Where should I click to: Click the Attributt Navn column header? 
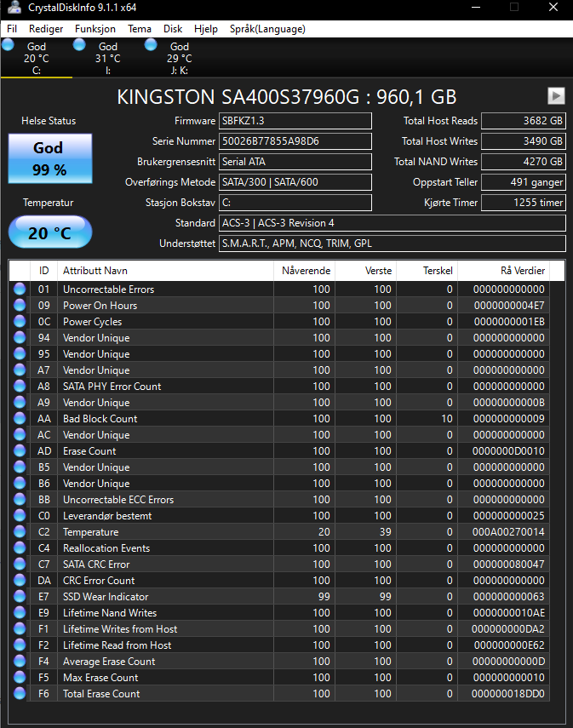coord(165,271)
